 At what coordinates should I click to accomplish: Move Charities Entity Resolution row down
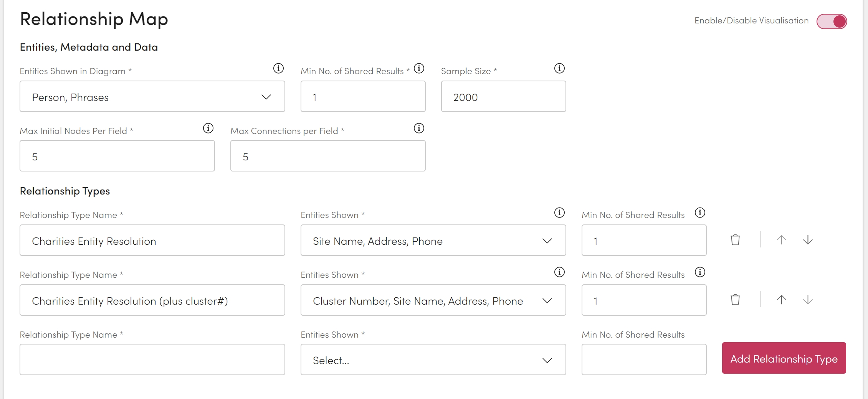click(x=808, y=240)
